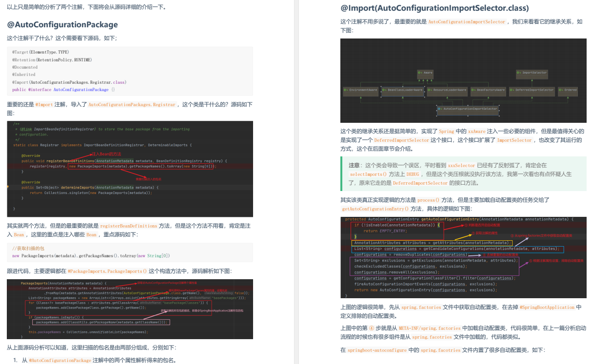Click the BeanFactoryAware node in class diagram
This screenshot has width=591, height=364.
coord(489,91)
